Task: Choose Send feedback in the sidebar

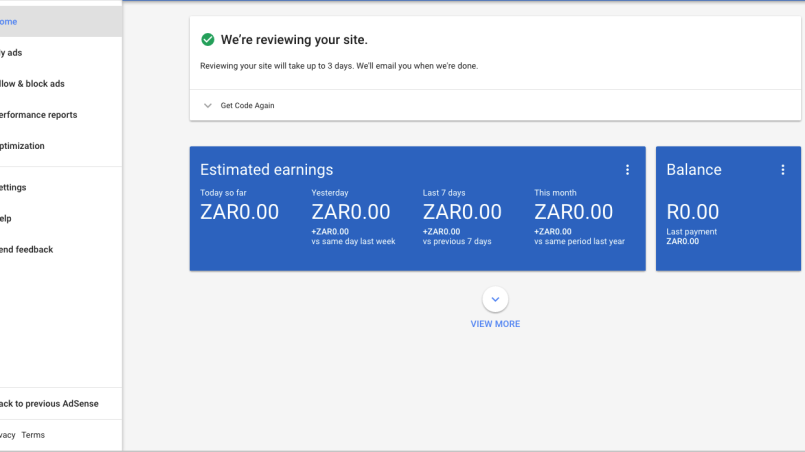Action: click(x=26, y=249)
